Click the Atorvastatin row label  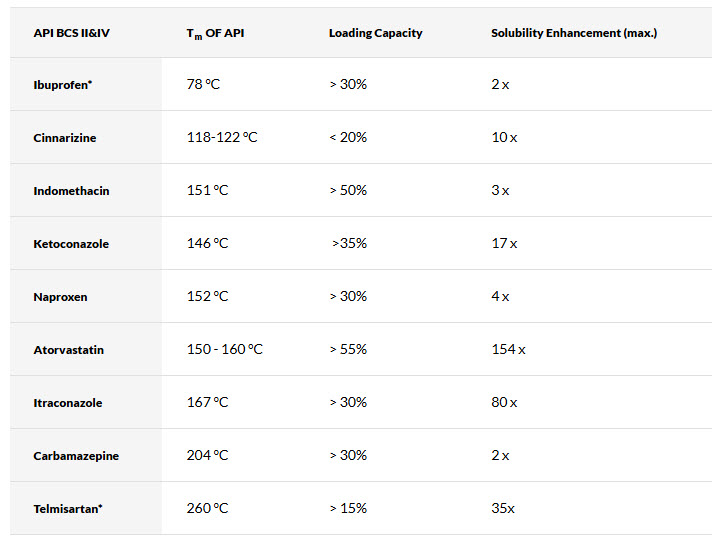click(68, 350)
